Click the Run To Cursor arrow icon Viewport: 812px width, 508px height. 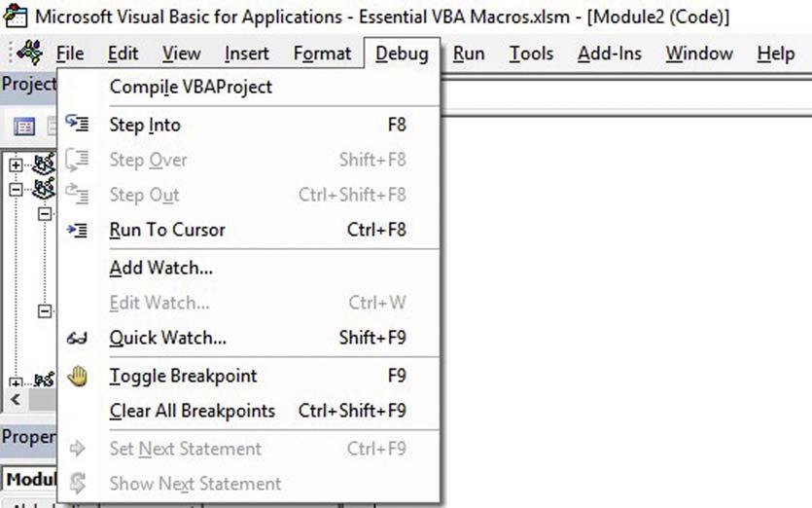pos(77,230)
